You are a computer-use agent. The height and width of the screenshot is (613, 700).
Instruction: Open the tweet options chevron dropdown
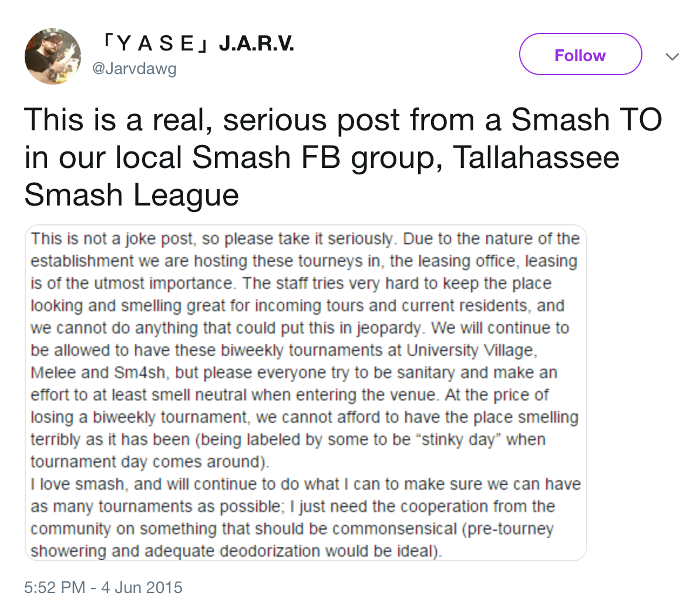[672, 57]
